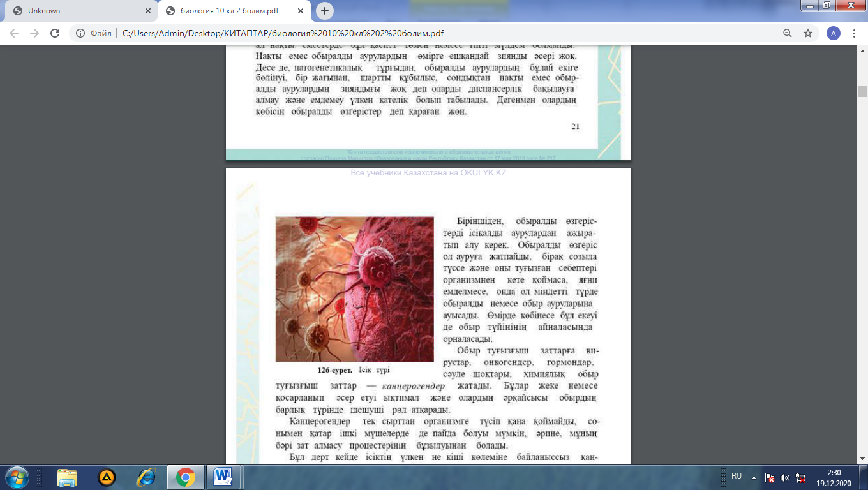Click the Chrome taskbar button

coord(186,477)
